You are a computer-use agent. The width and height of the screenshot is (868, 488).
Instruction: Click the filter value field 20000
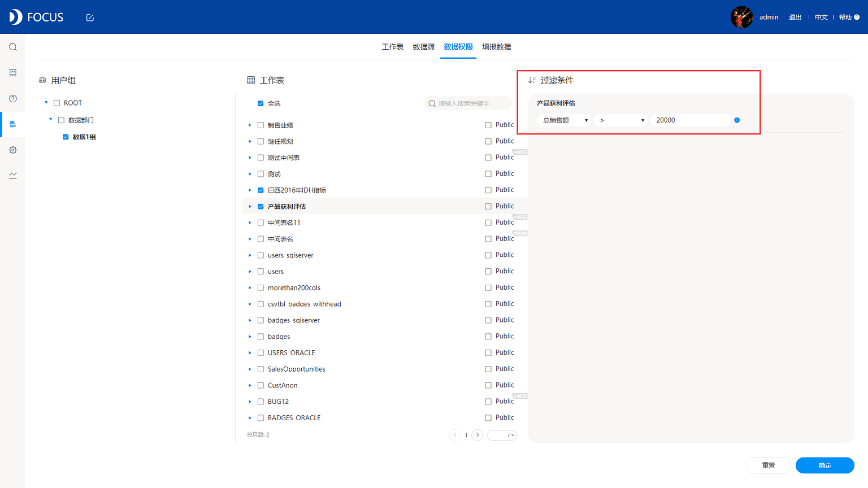click(x=691, y=120)
